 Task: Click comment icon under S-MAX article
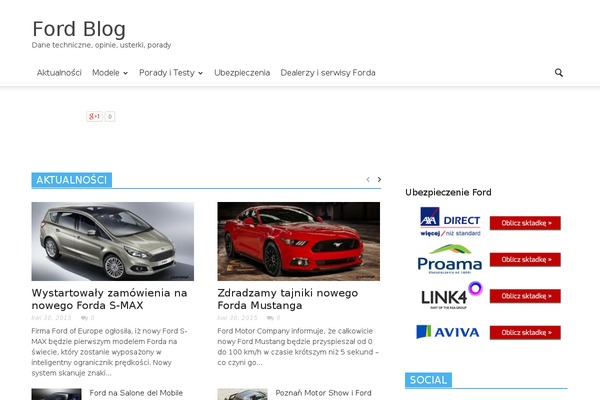(x=85, y=318)
